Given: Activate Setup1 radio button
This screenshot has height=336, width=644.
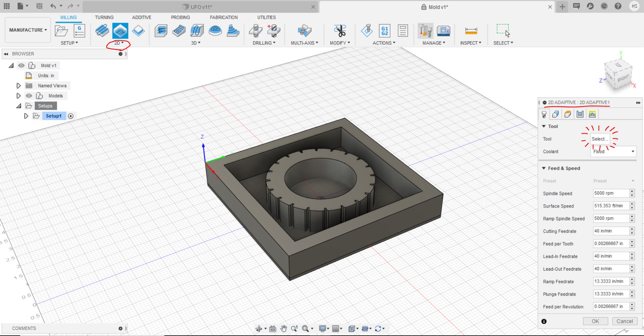Looking at the screenshot, I should pos(71,116).
